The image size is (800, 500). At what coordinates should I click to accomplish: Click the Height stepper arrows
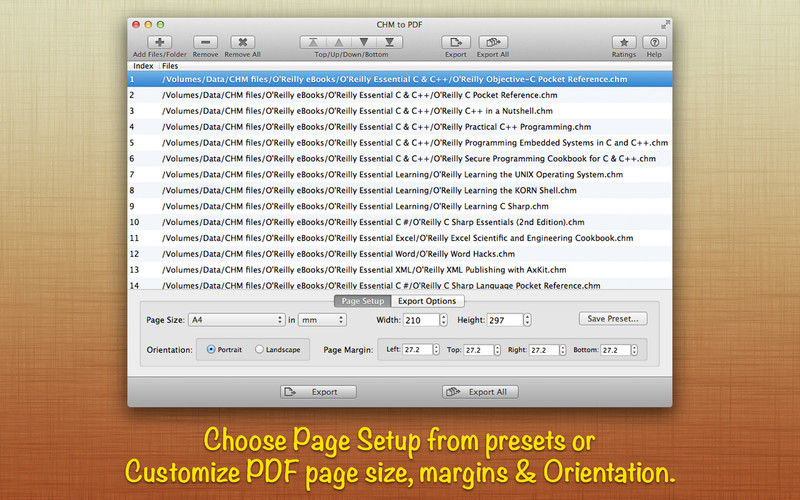click(x=528, y=320)
